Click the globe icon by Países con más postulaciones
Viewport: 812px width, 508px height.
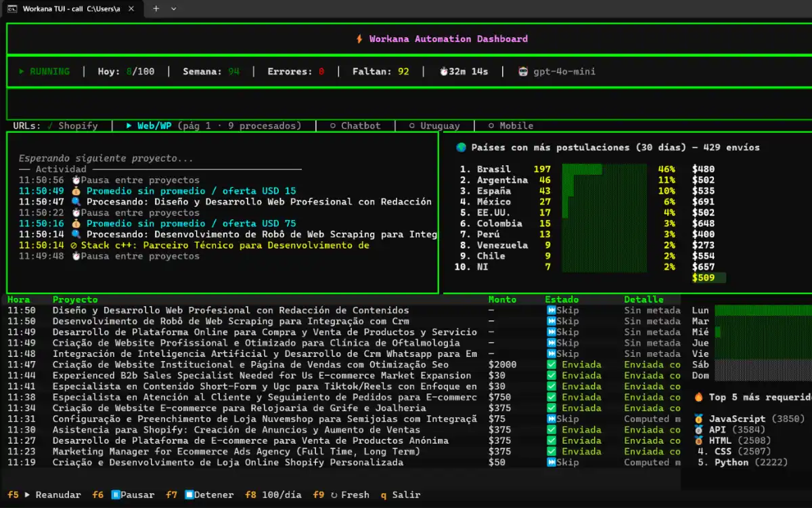point(461,148)
